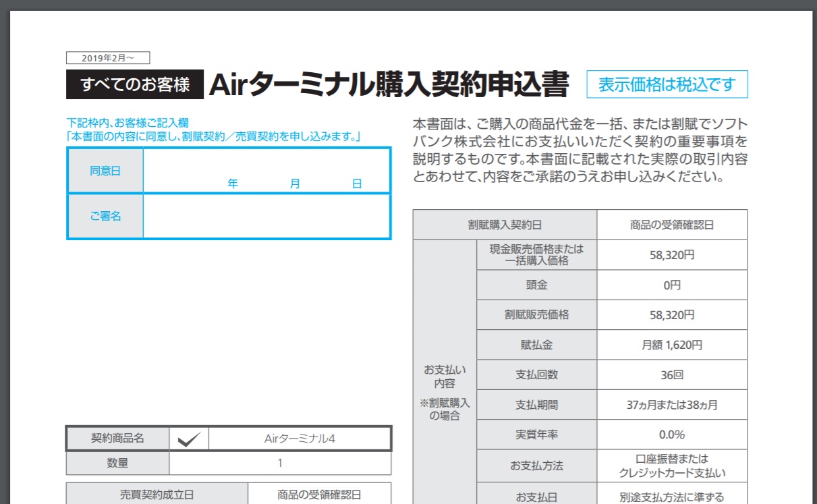Click the 2019年2月～ version label
Screen dimensions: 817x504
(108, 58)
